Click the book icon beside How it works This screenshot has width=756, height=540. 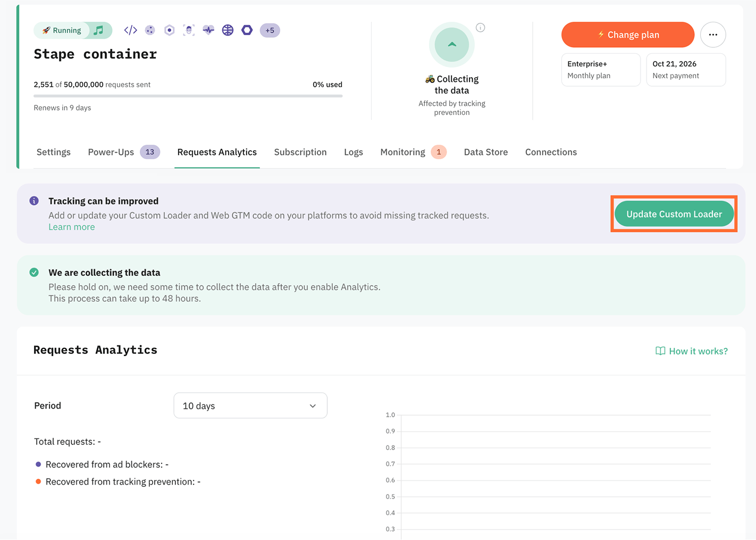660,351
